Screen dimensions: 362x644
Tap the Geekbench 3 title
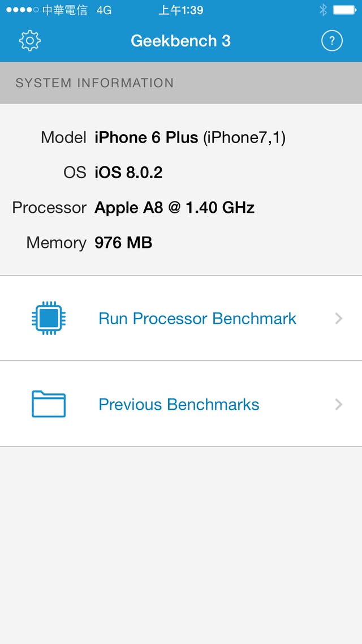(x=180, y=41)
